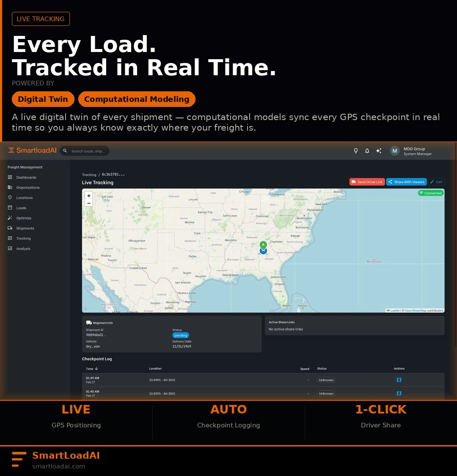This screenshot has width=457, height=476.
Task: View 01:49 AM checkpoint on map
Action: [399, 380]
